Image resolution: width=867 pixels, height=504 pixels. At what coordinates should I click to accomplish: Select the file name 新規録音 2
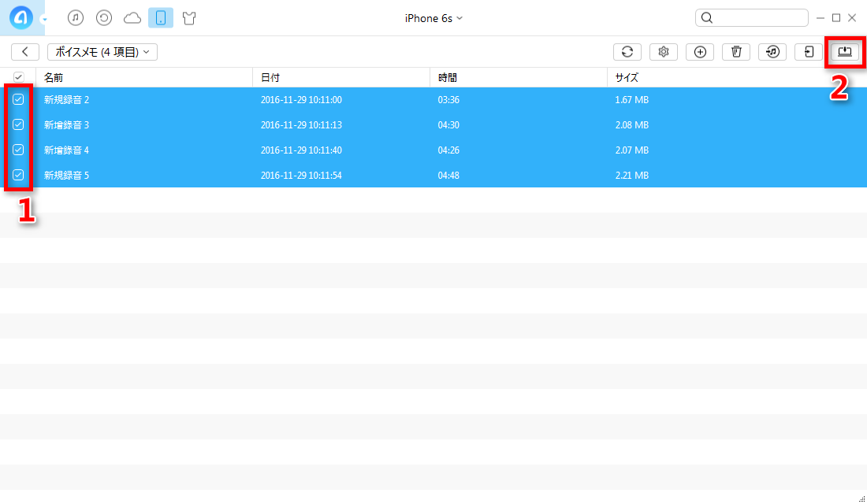coord(66,100)
